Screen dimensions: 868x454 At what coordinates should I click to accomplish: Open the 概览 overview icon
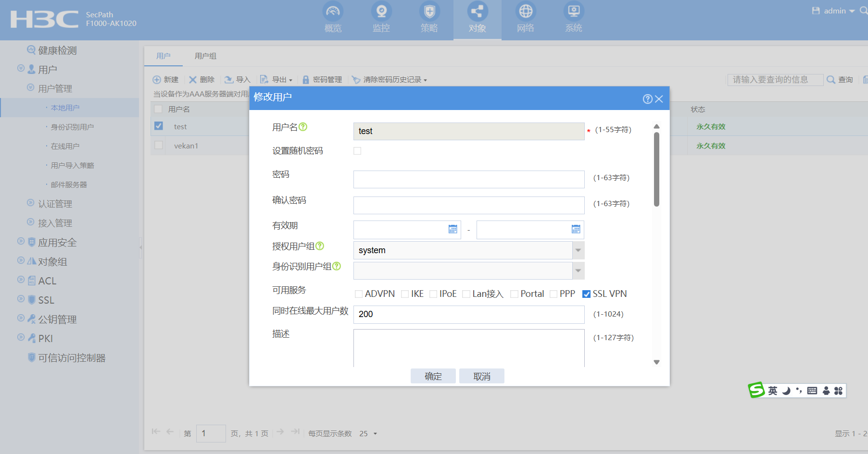click(x=333, y=12)
